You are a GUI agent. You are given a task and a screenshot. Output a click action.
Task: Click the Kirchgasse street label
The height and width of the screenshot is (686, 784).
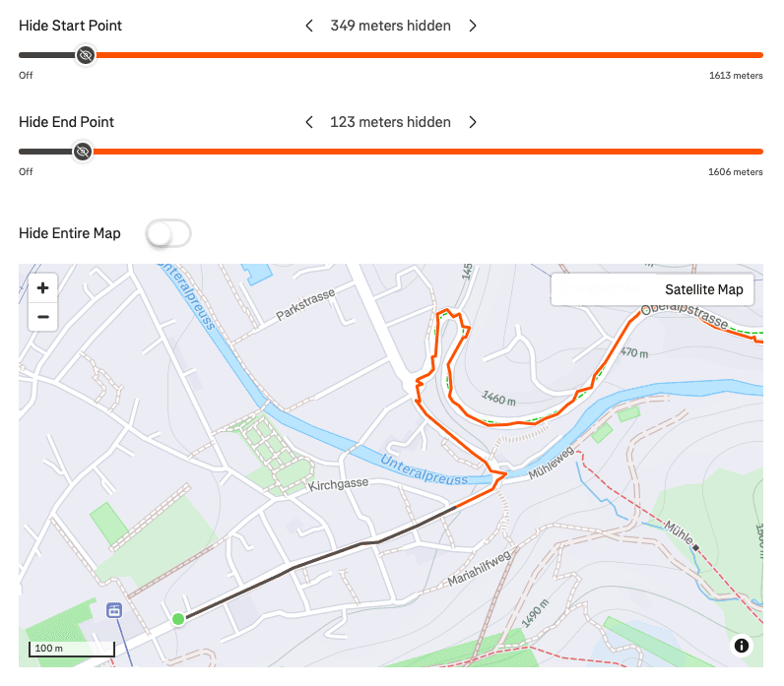tap(338, 486)
